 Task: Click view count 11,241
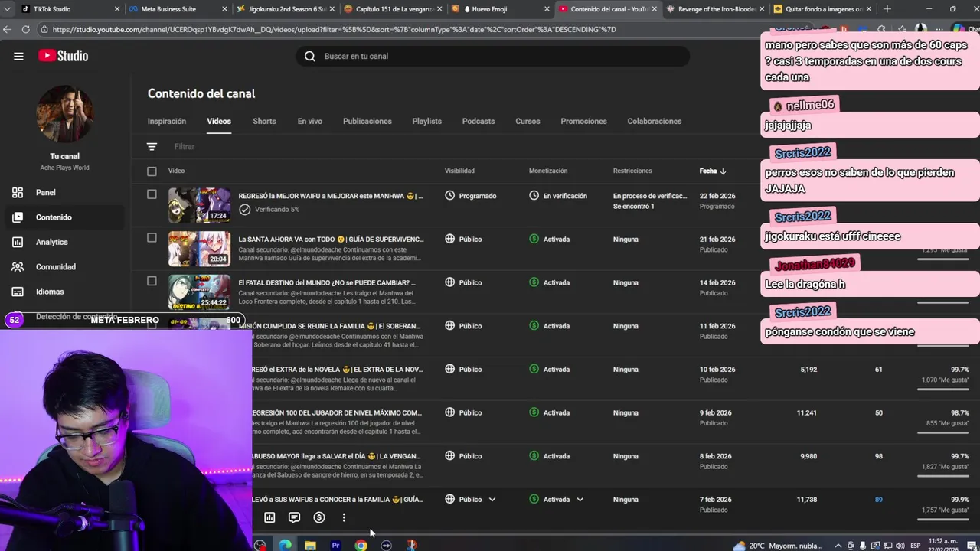tap(806, 412)
